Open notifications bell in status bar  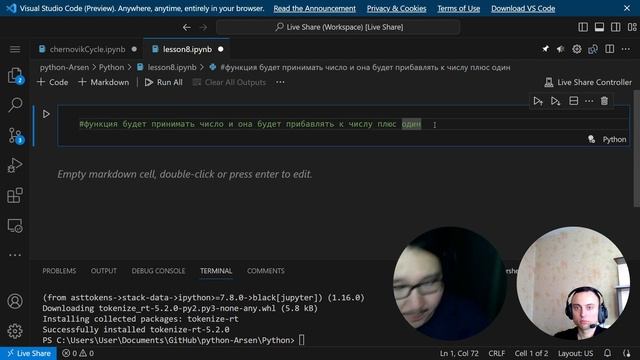click(607, 353)
